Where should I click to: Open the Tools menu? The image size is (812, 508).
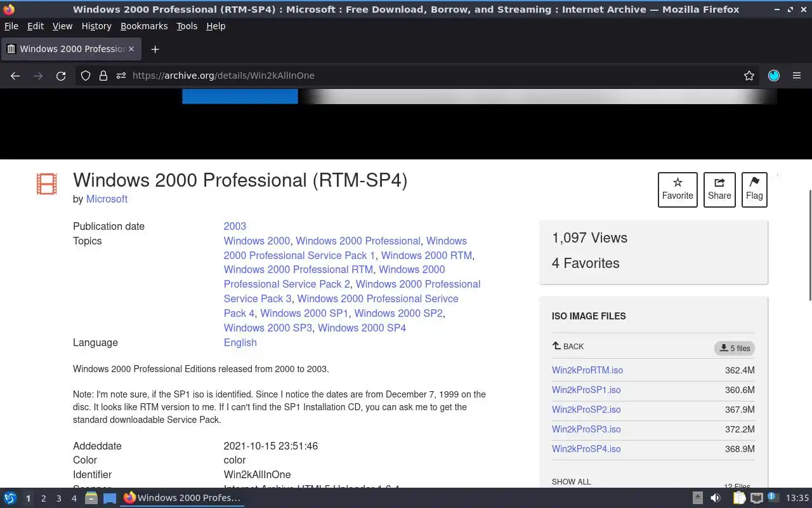(187, 26)
